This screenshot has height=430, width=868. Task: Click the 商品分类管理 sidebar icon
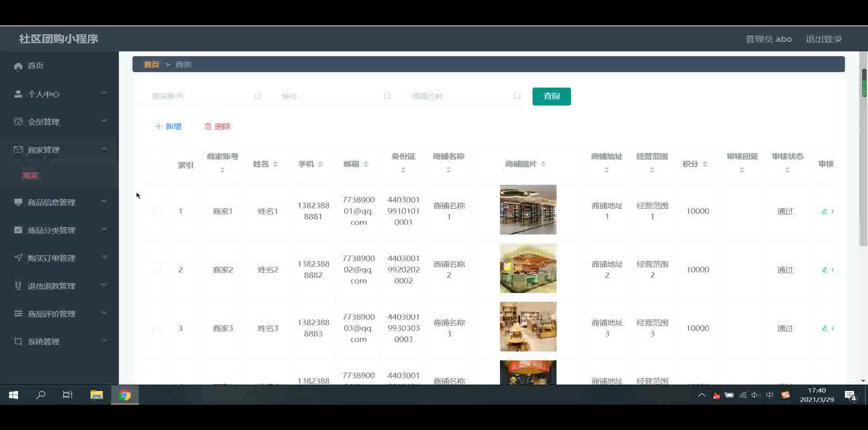coord(18,230)
